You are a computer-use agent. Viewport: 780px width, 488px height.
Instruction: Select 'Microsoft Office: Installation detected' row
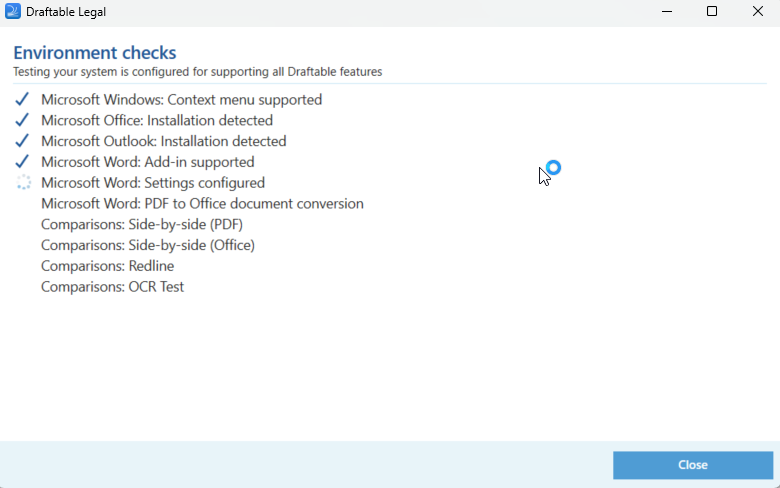(157, 120)
